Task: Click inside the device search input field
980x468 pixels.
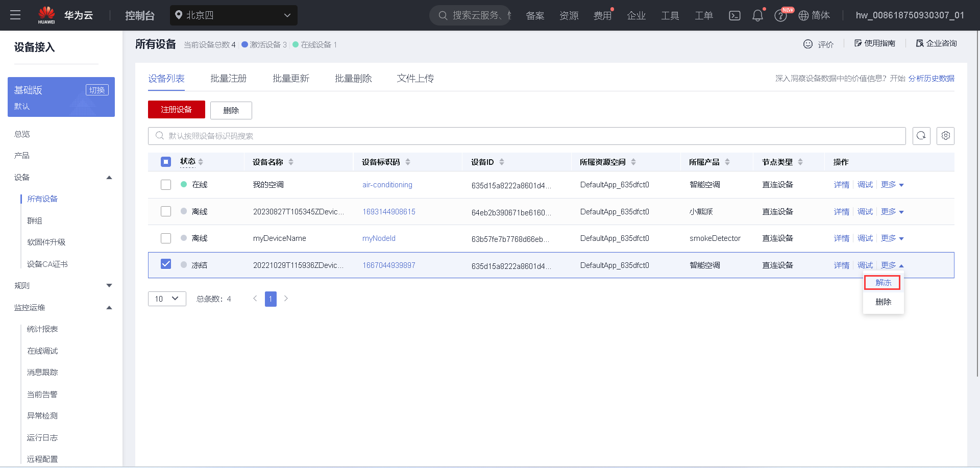Action: pyautogui.click(x=408, y=136)
